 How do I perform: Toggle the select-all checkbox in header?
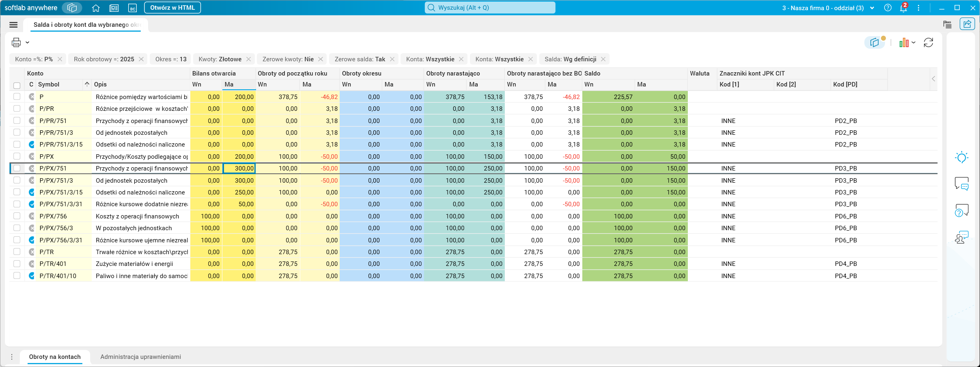(17, 85)
